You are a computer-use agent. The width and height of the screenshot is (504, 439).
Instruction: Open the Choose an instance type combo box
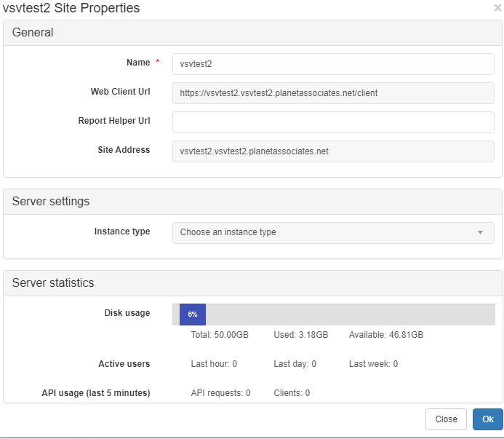click(x=333, y=233)
